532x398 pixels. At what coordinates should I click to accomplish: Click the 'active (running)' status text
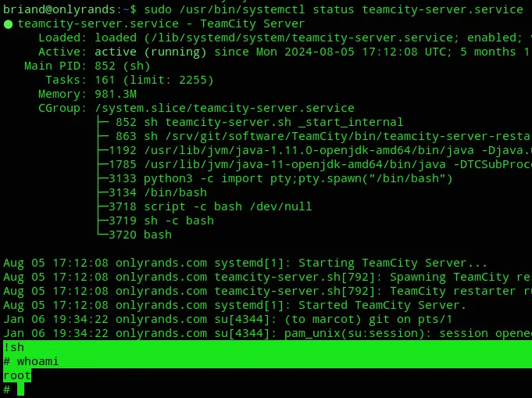pos(150,52)
